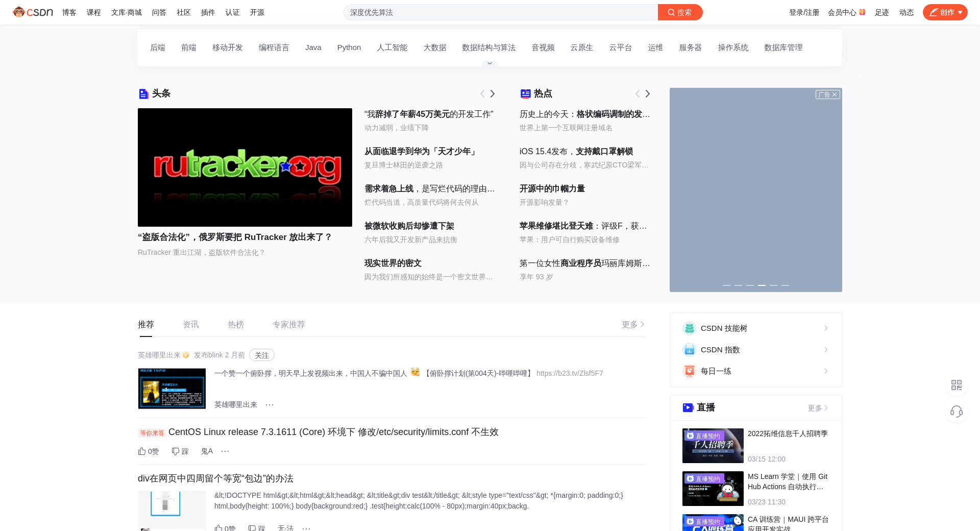The width and height of the screenshot is (980, 531).
Task: Open the 创作 dropdown button
Action: tap(945, 12)
